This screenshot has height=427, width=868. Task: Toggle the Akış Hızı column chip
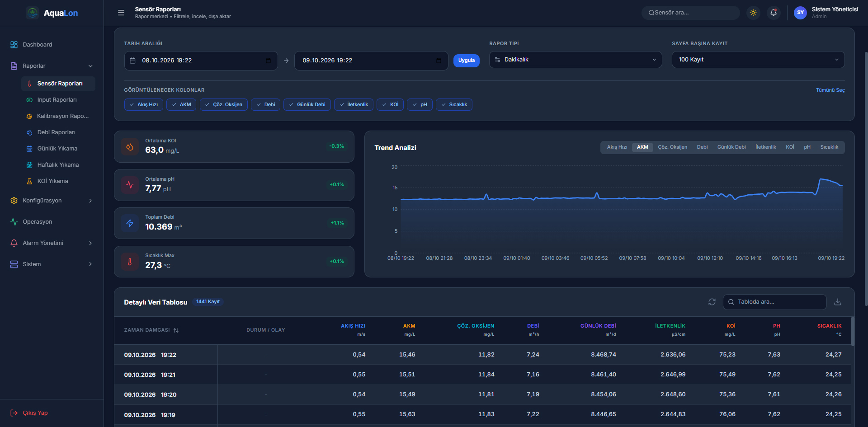[x=143, y=105]
